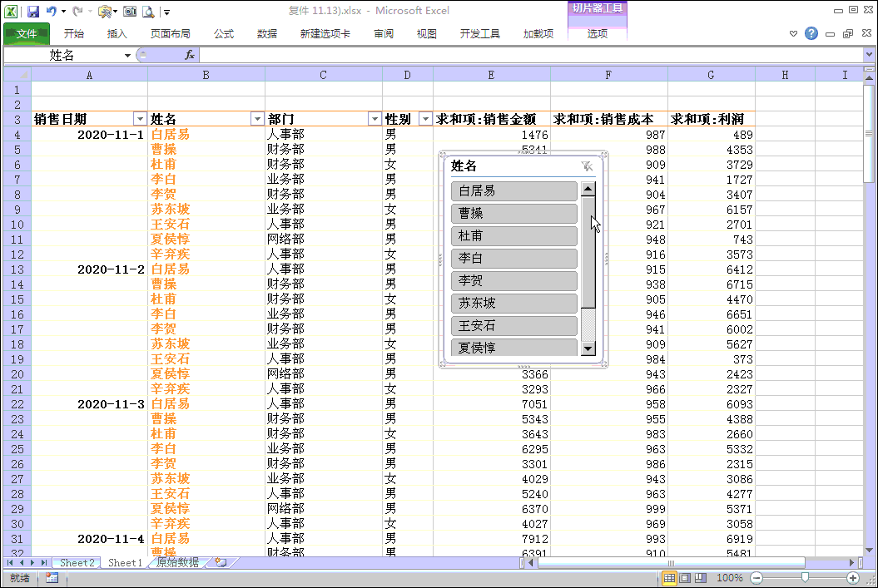Click the camera snapshot icon
Viewport: 878px width, 588px height.
[129, 11]
